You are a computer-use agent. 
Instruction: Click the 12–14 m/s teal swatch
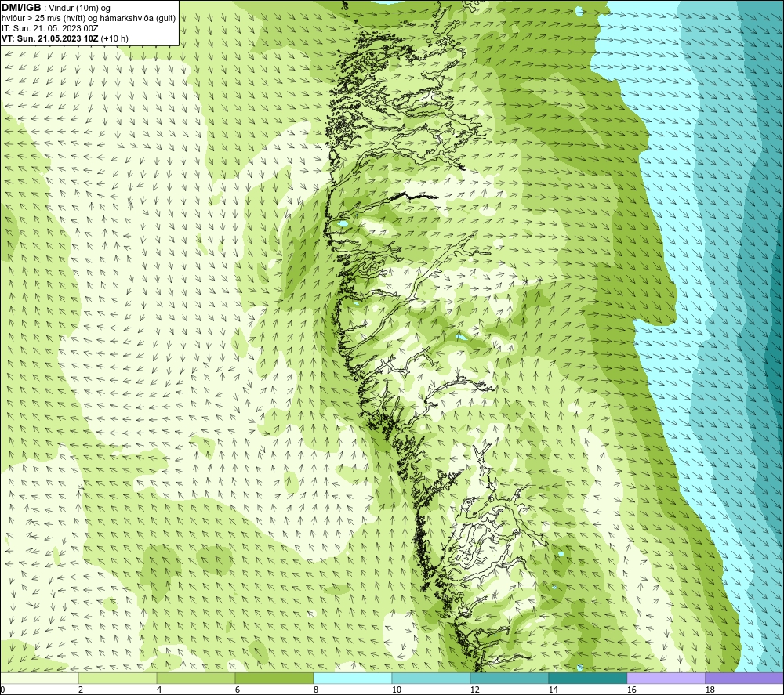point(509,678)
